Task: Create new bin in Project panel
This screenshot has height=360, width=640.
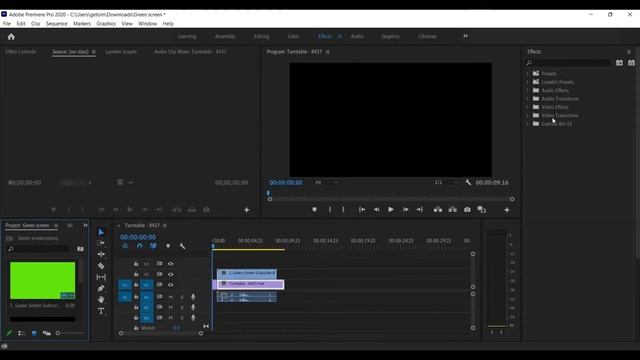Action: pyautogui.click(x=80, y=249)
